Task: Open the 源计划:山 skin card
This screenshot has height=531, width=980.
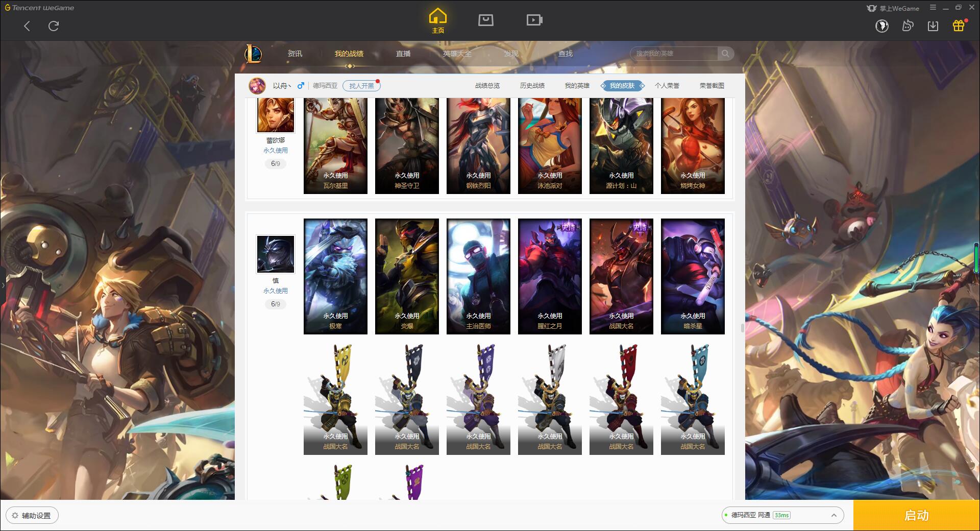Action: tap(621, 146)
